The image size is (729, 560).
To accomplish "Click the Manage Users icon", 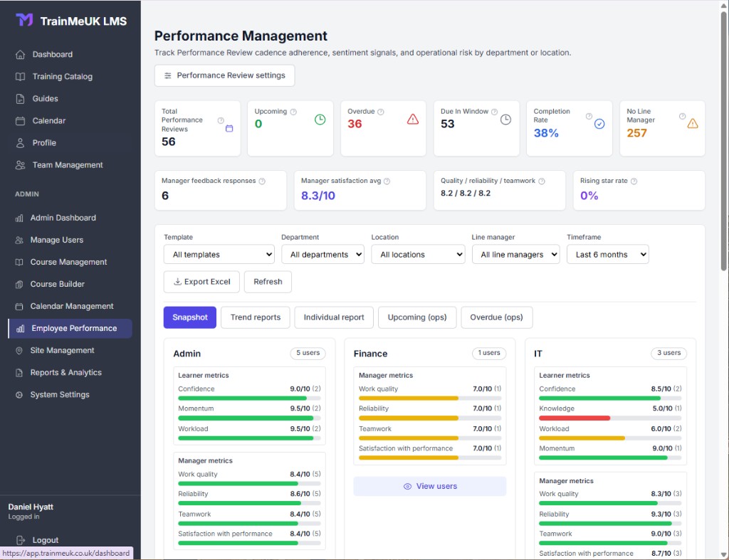I will (19, 240).
